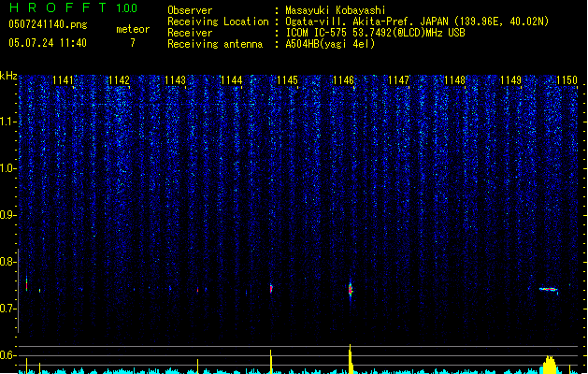
Task: Click the wide yellow power hump near 1150
Action: click(x=550, y=365)
